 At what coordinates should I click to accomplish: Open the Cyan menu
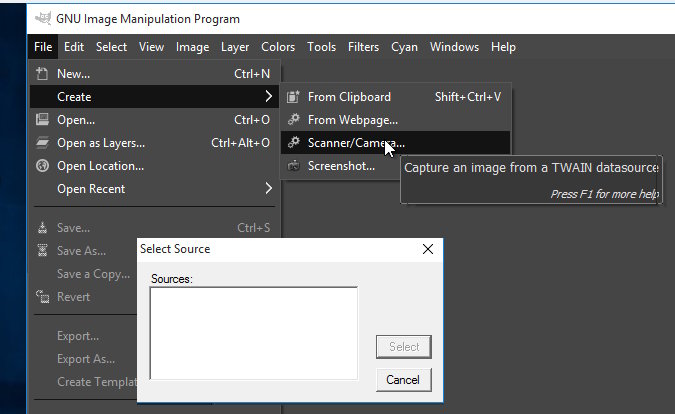(x=404, y=46)
